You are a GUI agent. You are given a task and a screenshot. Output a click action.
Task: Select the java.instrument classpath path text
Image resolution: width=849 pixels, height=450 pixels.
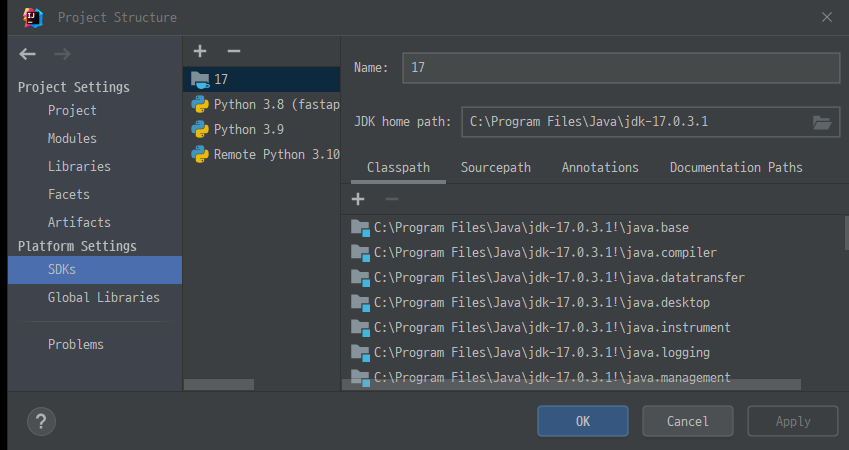[x=552, y=328]
